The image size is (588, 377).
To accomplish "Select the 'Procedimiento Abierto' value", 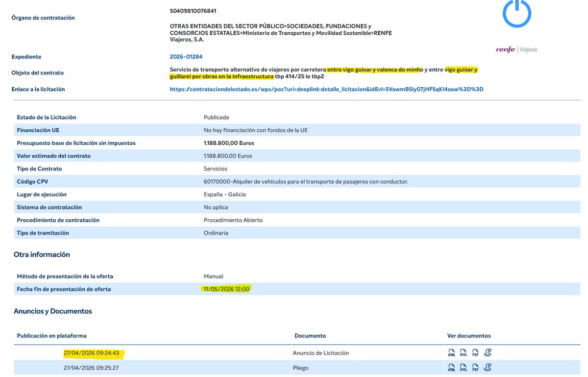I will pyautogui.click(x=233, y=220).
